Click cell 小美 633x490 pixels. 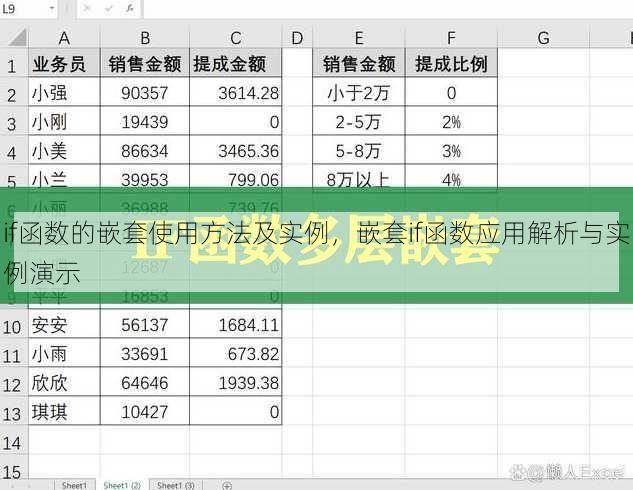[64, 151]
